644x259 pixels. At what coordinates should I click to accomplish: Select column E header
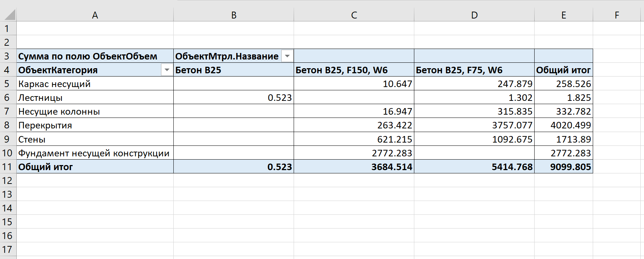[563, 15]
